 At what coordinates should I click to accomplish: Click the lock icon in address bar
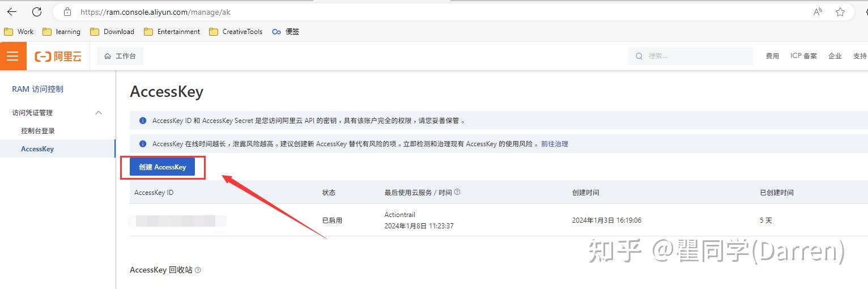click(67, 12)
